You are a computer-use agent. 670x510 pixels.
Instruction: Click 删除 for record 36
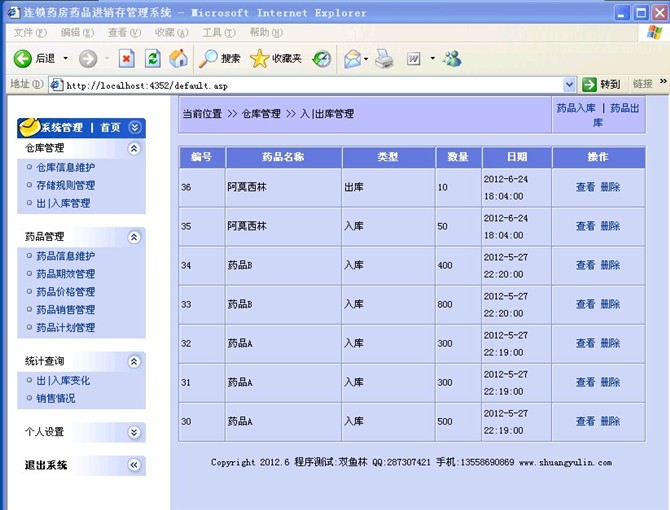[610, 187]
